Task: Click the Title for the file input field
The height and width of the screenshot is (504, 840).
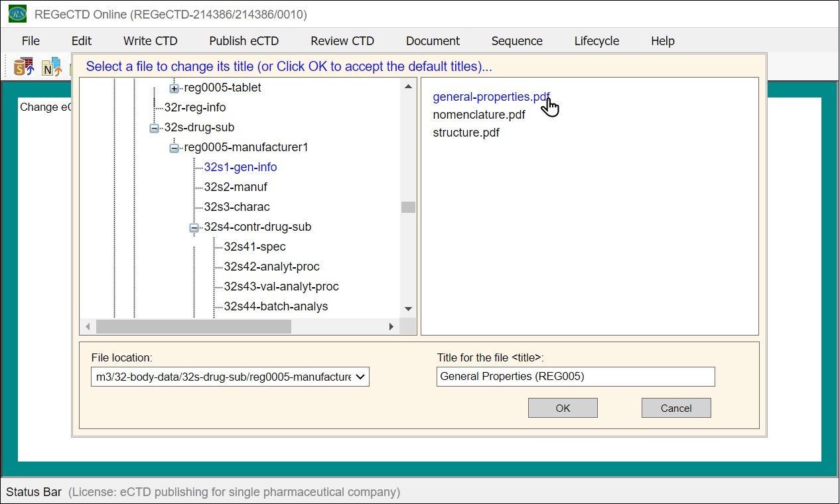Action: [575, 377]
